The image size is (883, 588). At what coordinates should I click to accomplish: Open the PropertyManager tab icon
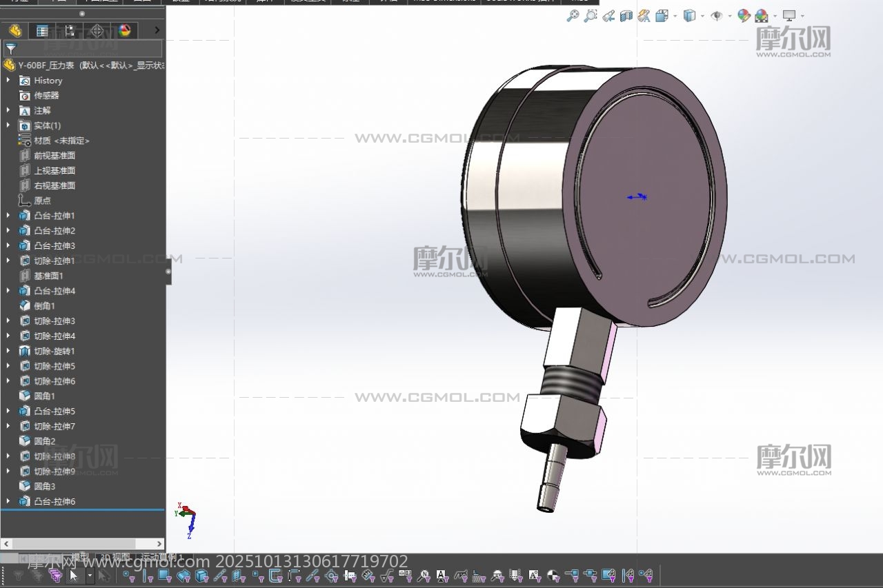tap(42, 30)
